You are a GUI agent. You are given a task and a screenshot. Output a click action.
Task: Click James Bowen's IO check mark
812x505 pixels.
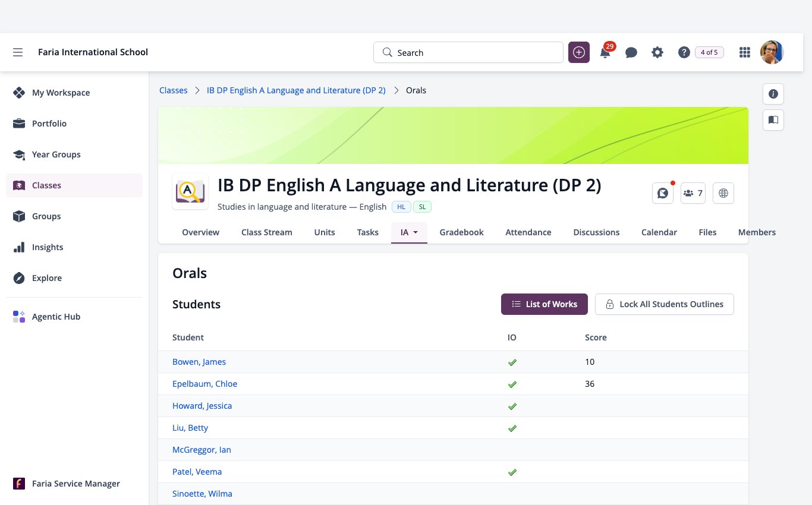[512, 362]
